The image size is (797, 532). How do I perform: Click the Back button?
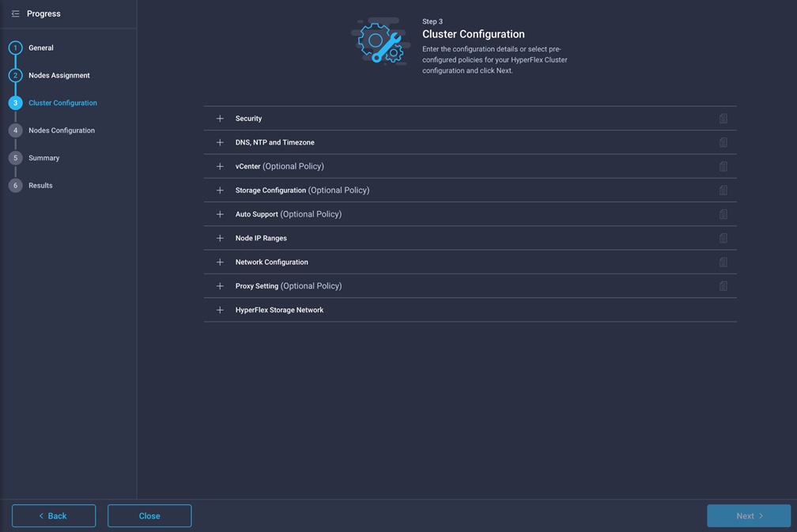coord(54,515)
